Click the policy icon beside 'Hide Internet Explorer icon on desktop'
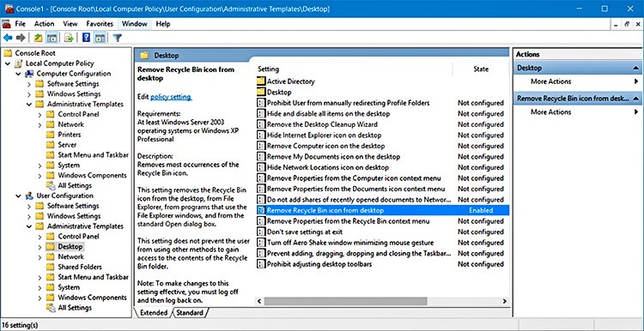644x331 pixels. pyautogui.click(x=261, y=135)
